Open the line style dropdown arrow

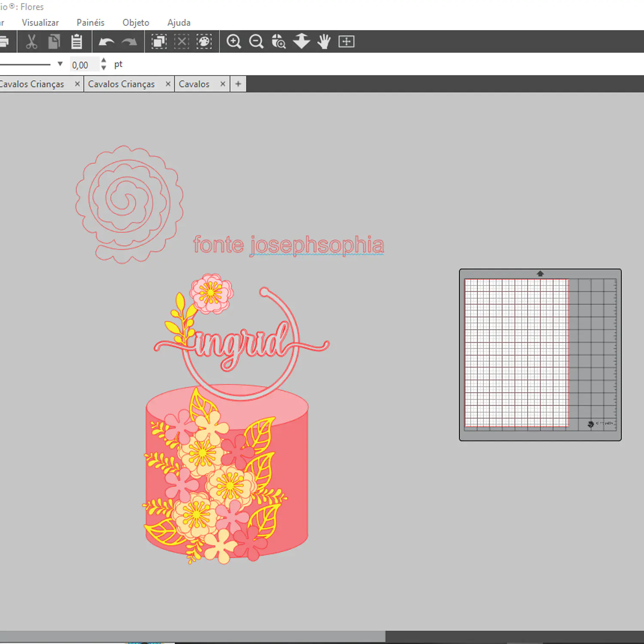60,64
